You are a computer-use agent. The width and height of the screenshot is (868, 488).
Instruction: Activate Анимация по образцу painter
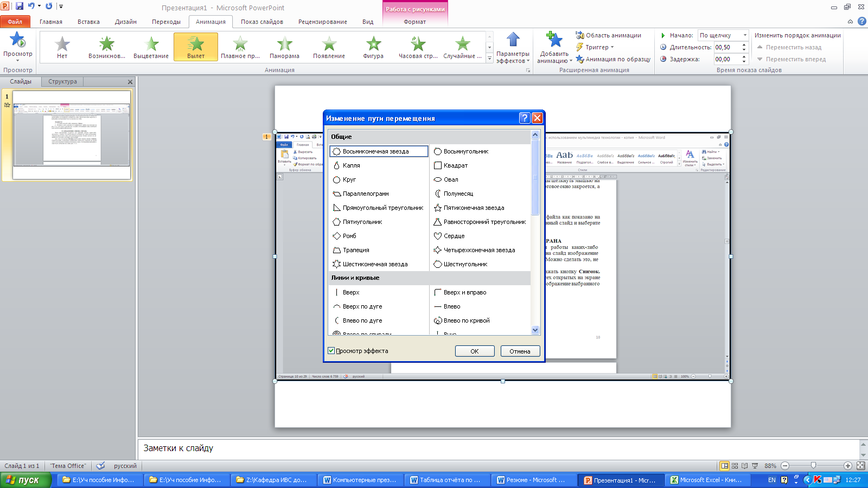click(613, 59)
